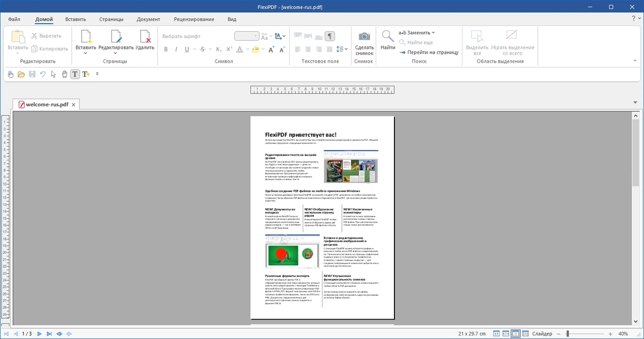The height and width of the screenshot is (339, 644).
Task: Click the touch mode hand icon
Action: 11,74
